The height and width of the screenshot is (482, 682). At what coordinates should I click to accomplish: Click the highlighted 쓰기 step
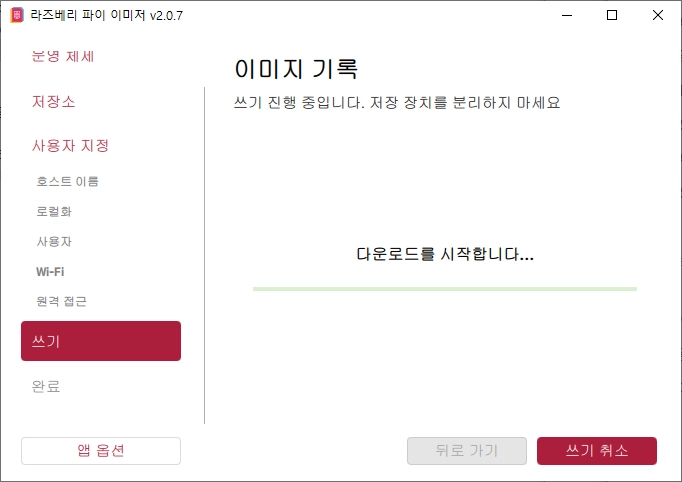(x=101, y=341)
